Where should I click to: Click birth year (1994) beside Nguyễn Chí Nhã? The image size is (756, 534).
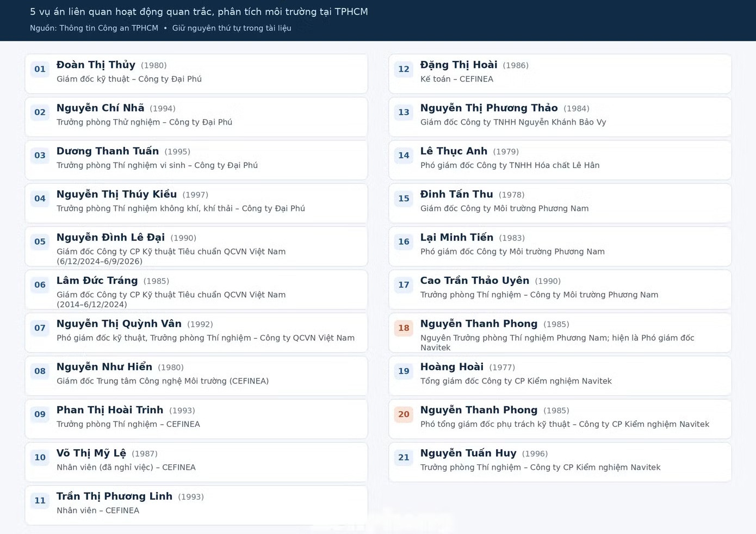[163, 108]
